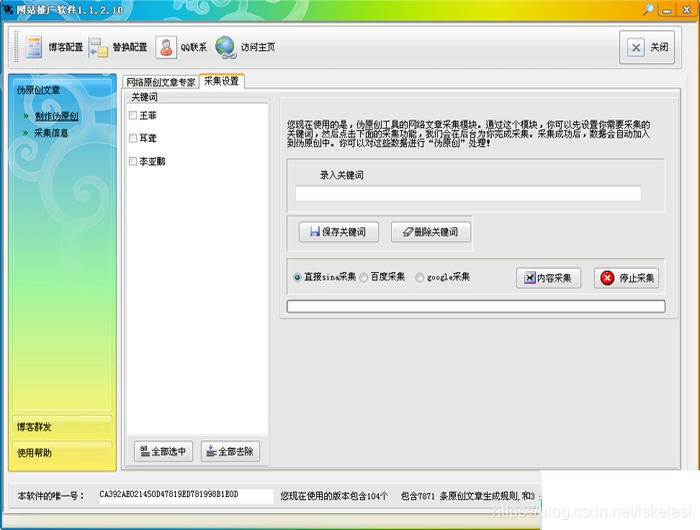The height and width of the screenshot is (530, 700).
Task: Check the 李亚鹏 keyword checkbox
Action: (133, 161)
